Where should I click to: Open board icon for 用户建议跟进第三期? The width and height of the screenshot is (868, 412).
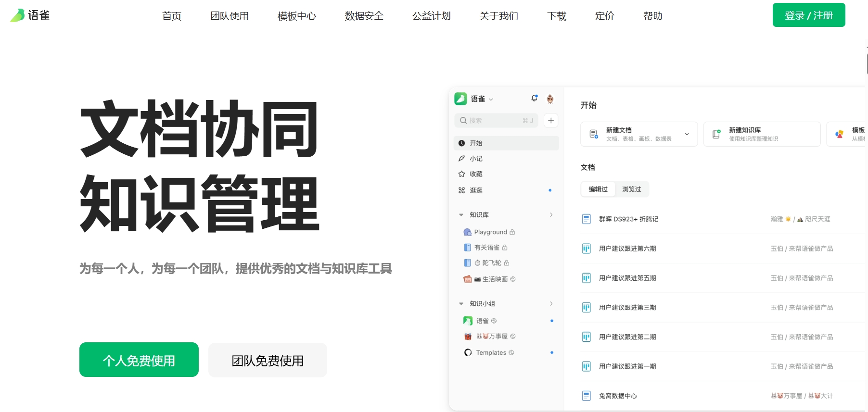pyautogui.click(x=586, y=308)
